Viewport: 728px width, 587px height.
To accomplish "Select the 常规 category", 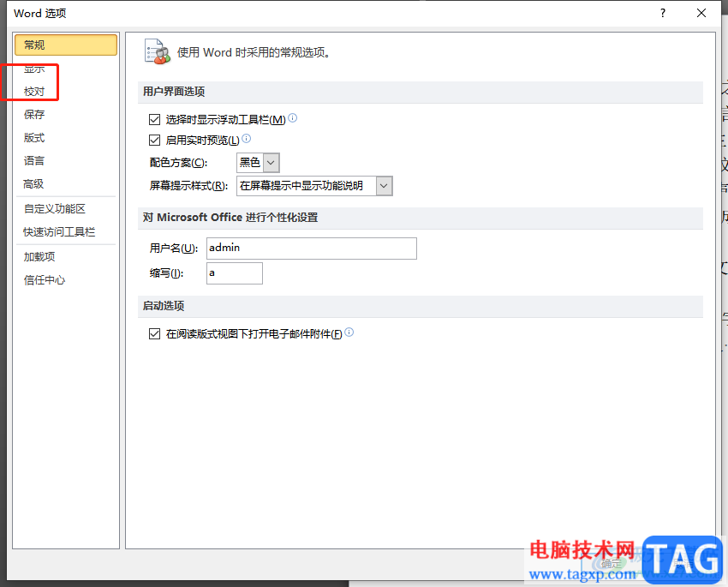I will click(x=66, y=45).
